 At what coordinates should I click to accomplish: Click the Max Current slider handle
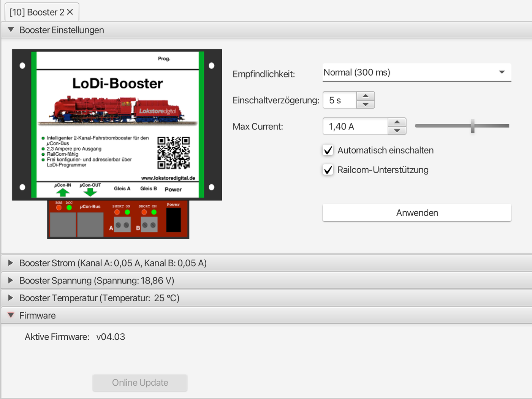tap(472, 126)
